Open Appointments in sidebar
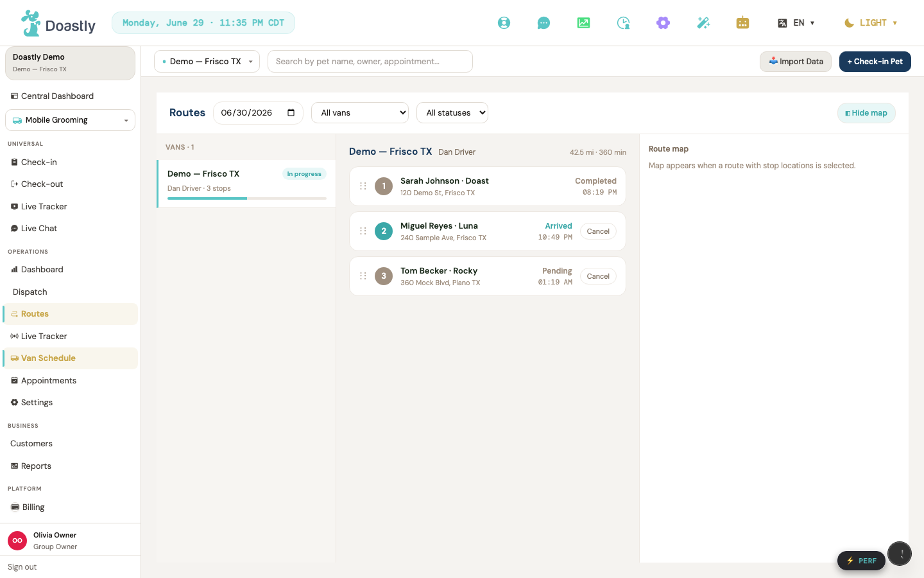Screen dimensions: 924x578 (x=70, y=381)
